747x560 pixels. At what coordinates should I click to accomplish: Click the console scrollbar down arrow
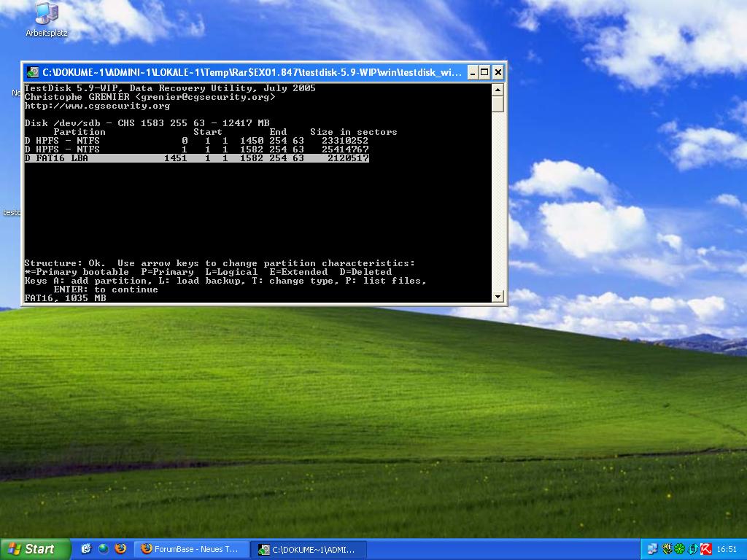point(498,296)
